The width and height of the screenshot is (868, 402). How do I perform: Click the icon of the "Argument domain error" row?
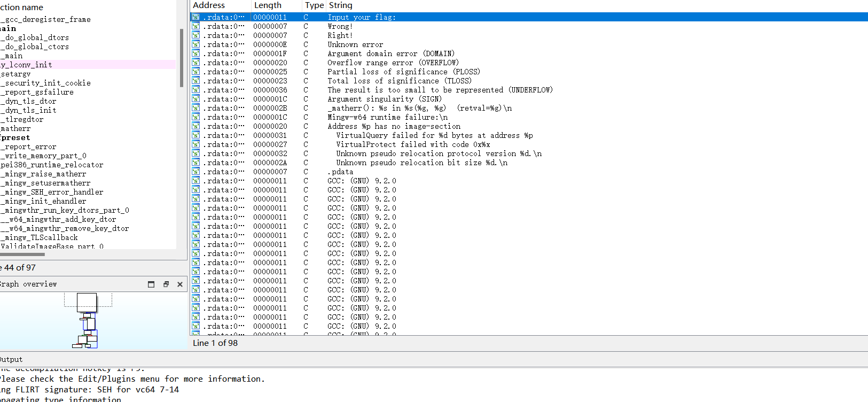pos(196,53)
